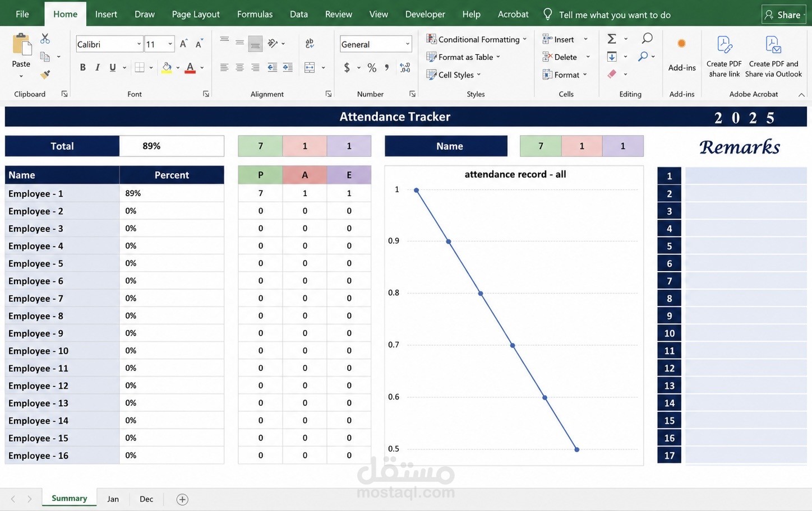
Task: Add a new sheet with plus button
Action: coord(182,499)
